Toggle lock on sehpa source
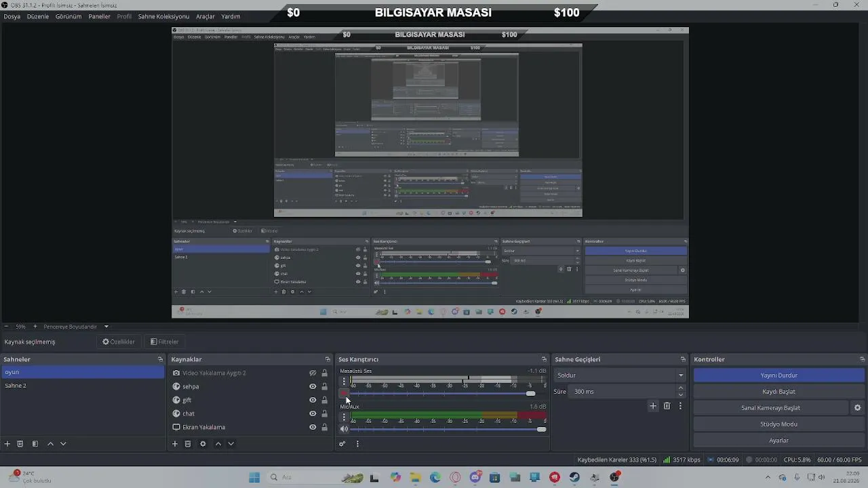 (x=324, y=386)
